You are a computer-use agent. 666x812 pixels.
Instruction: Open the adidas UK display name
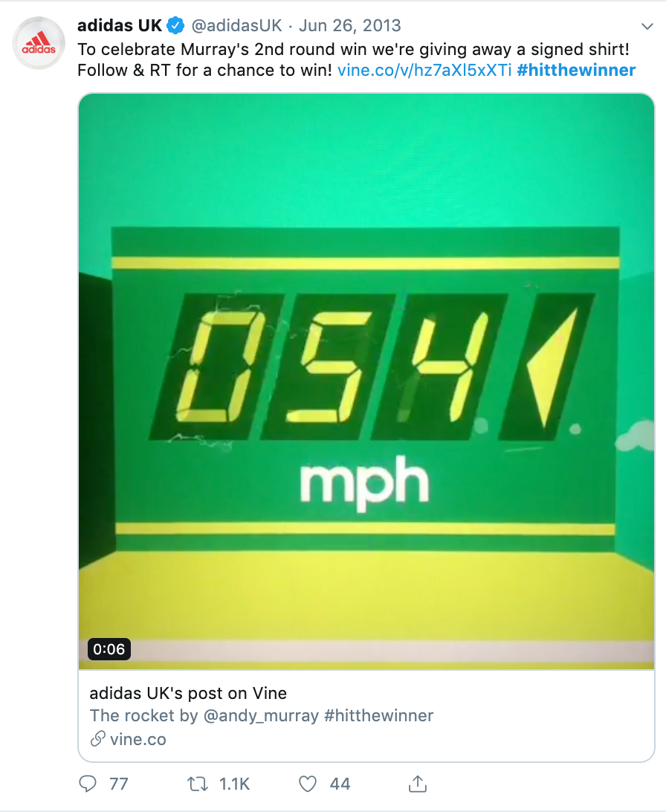coord(120,26)
